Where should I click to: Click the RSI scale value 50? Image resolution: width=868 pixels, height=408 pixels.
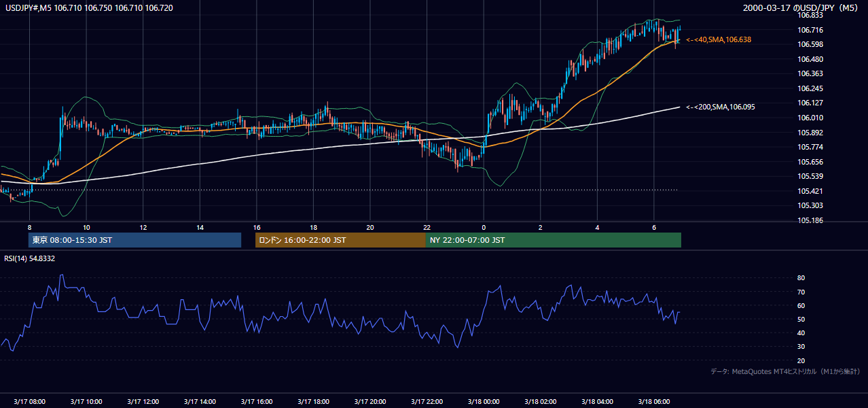point(801,319)
